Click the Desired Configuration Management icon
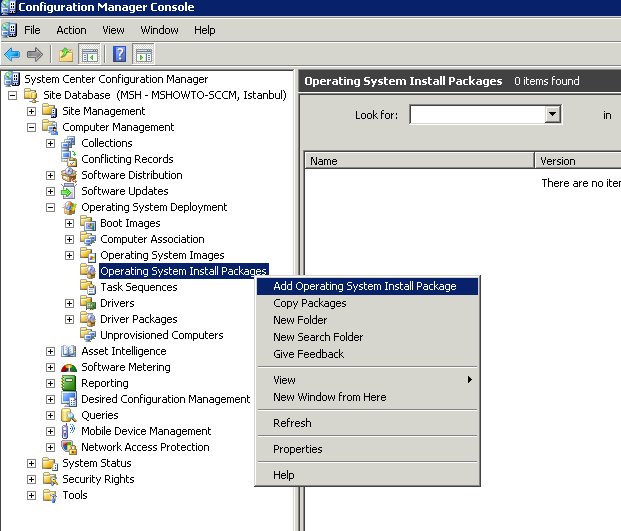This screenshot has height=531, width=621. [69, 399]
